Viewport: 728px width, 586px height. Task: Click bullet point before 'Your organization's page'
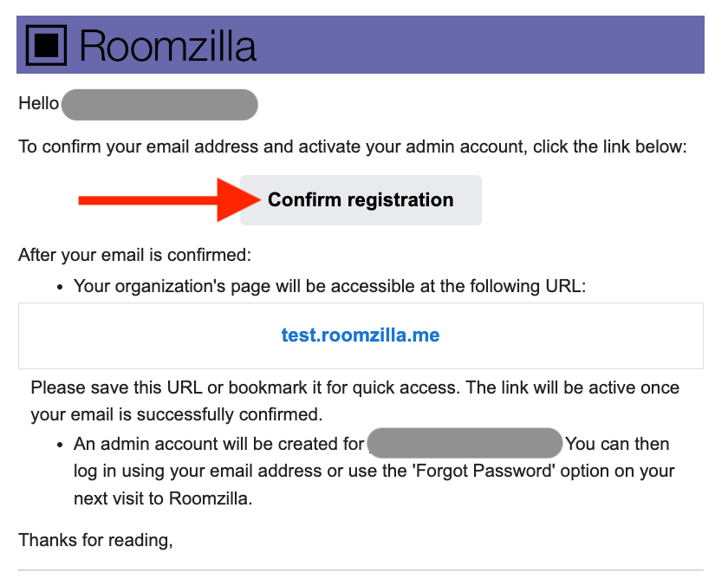61,286
